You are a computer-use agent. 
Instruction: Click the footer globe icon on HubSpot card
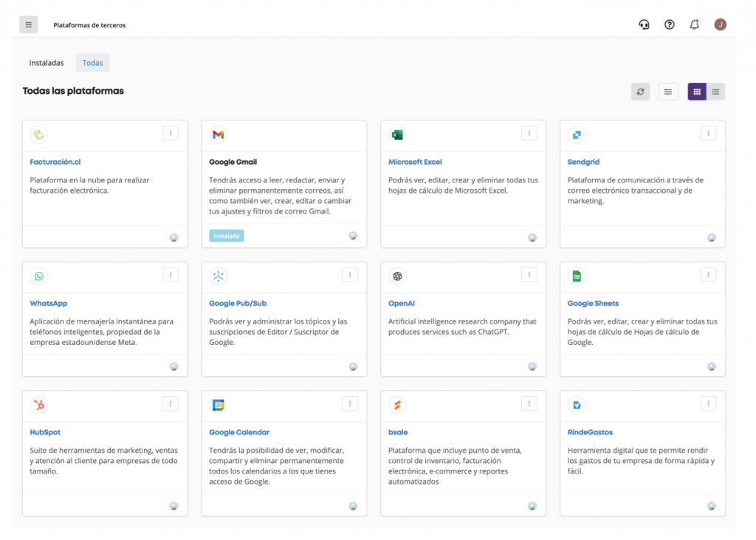(174, 506)
